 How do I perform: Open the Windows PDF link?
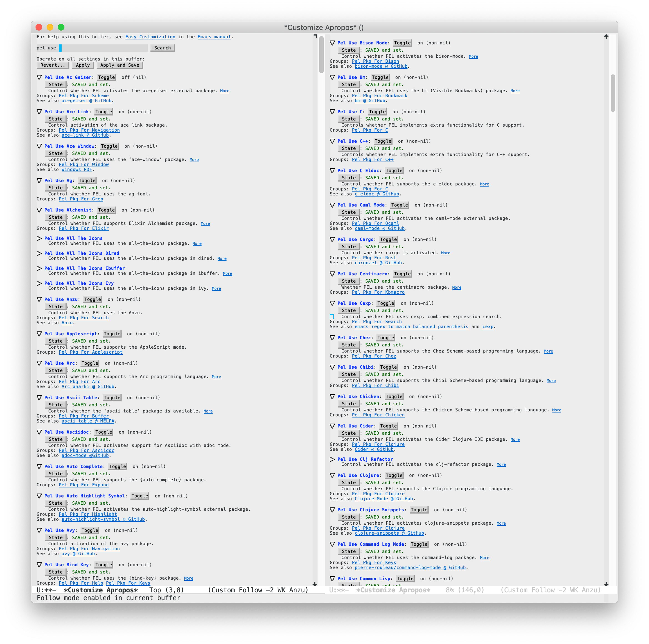point(77,170)
